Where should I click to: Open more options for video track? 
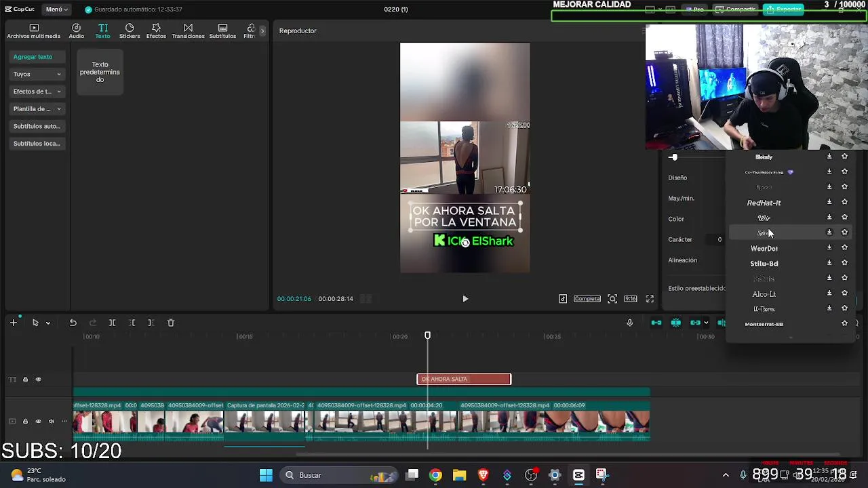click(64, 422)
